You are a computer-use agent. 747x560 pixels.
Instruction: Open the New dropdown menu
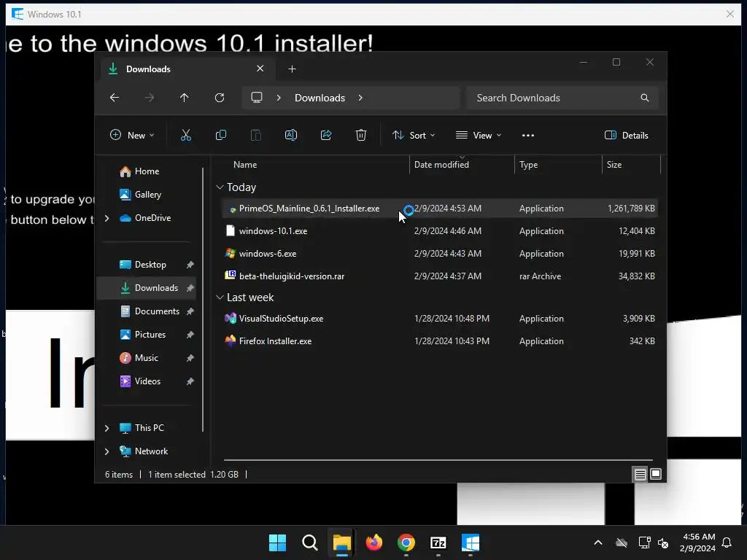coord(132,135)
